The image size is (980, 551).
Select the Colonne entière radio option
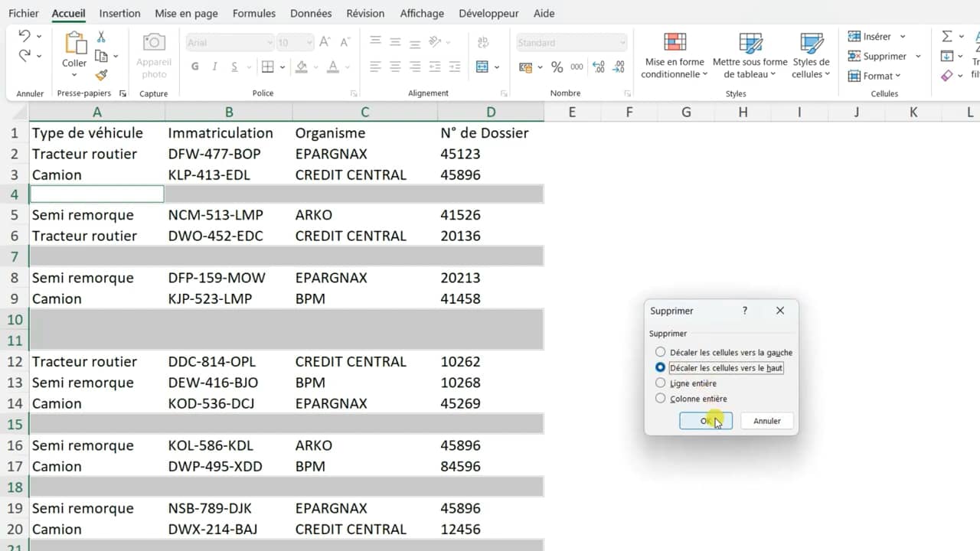click(661, 398)
